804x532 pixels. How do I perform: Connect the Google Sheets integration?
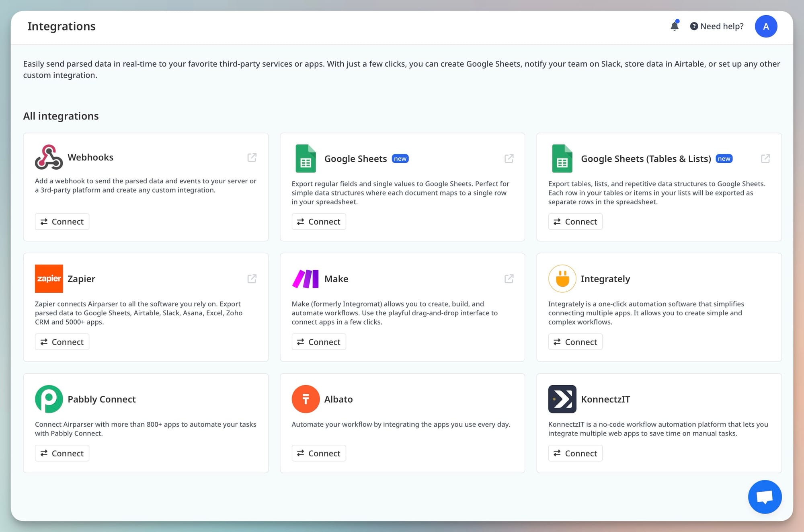[x=318, y=222]
